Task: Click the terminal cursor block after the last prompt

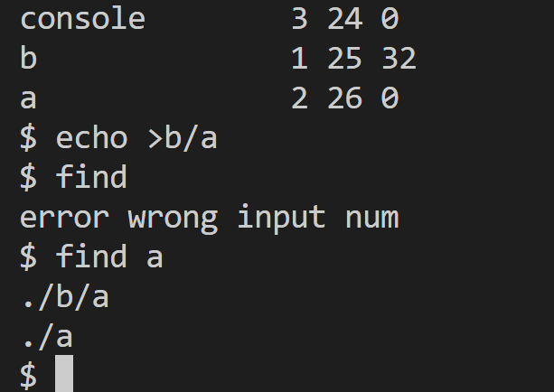Action: coord(64,373)
